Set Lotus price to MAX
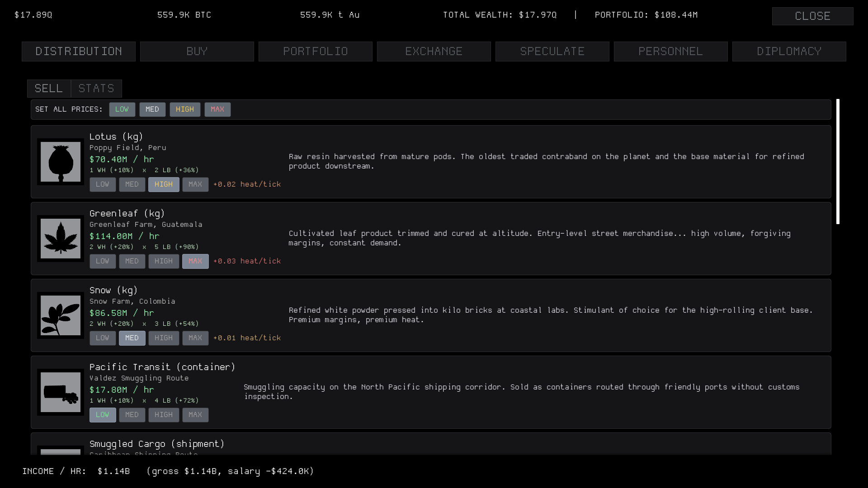This screenshot has width=868, height=488. [195, 184]
